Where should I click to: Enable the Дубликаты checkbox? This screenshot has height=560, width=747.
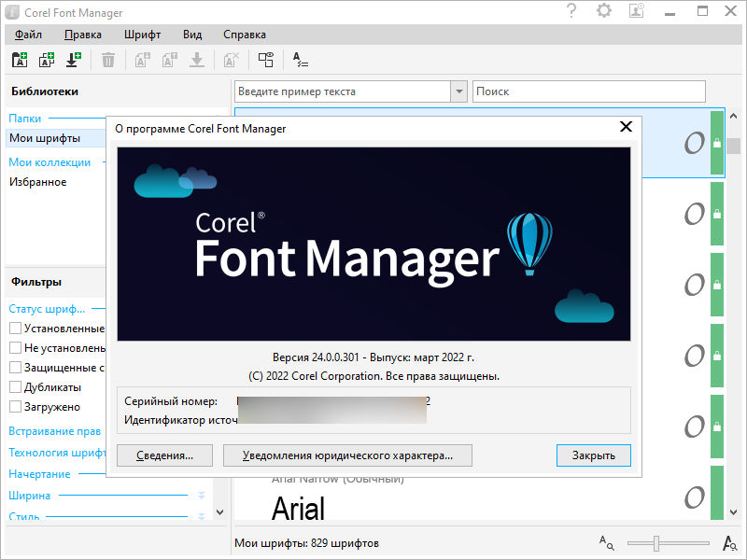[x=16, y=387]
